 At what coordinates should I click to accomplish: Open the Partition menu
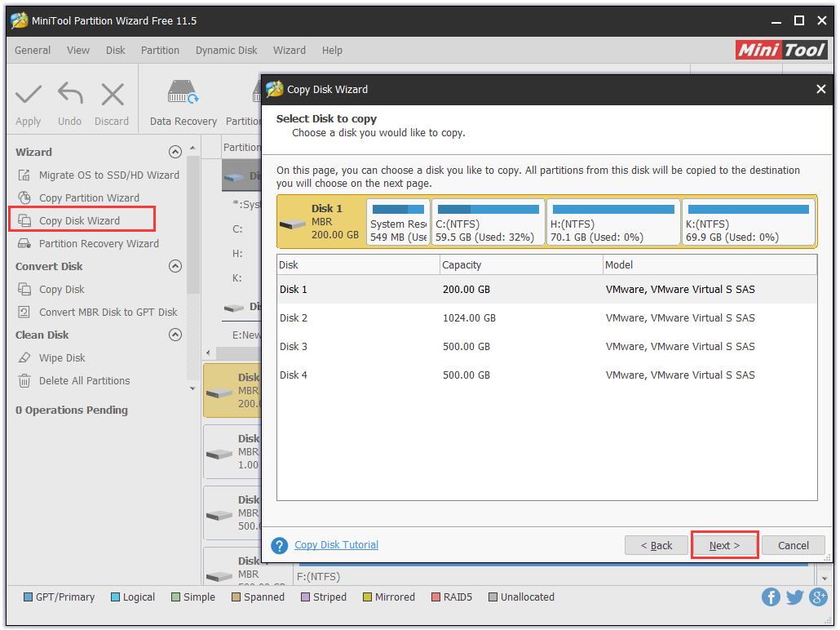coord(160,51)
